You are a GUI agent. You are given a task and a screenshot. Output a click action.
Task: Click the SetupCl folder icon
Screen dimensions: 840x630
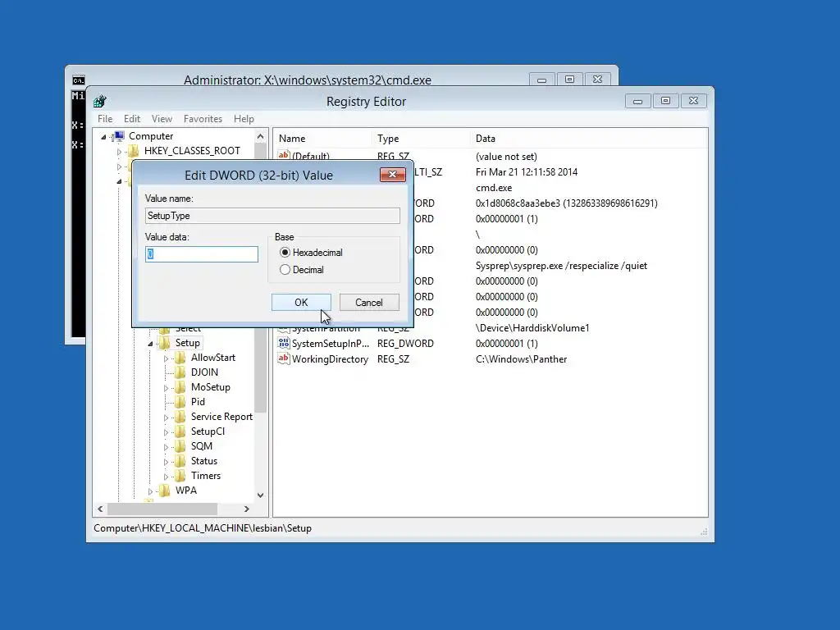tap(180, 431)
